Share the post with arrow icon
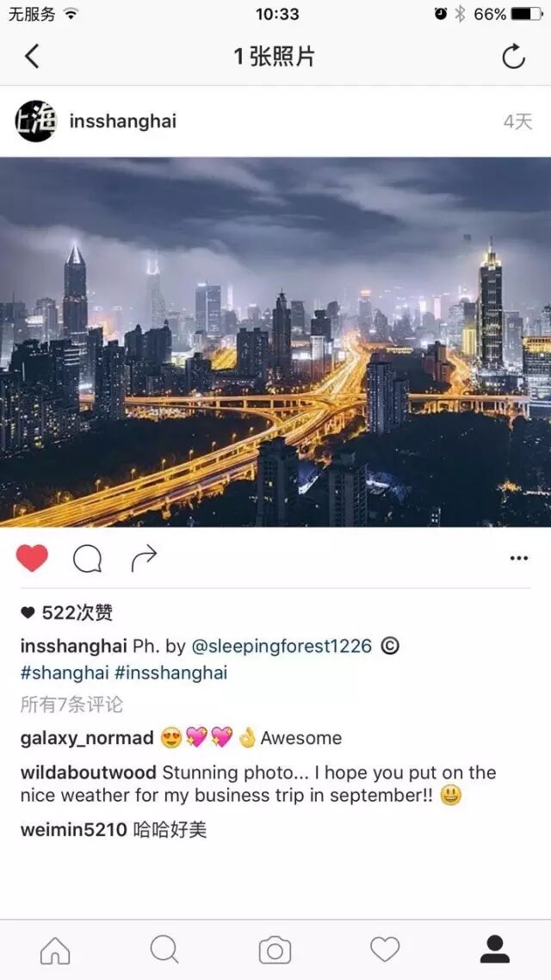Screen dimensions: 551x980 coord(144,558)
